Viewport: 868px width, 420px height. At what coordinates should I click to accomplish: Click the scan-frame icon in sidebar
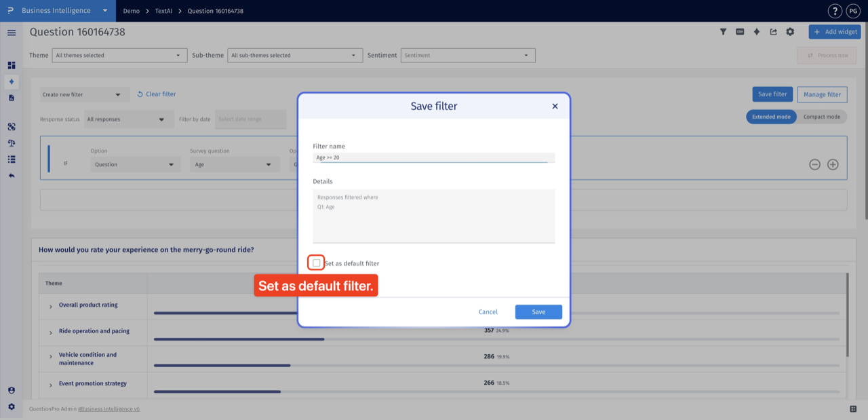coord(12,127)
